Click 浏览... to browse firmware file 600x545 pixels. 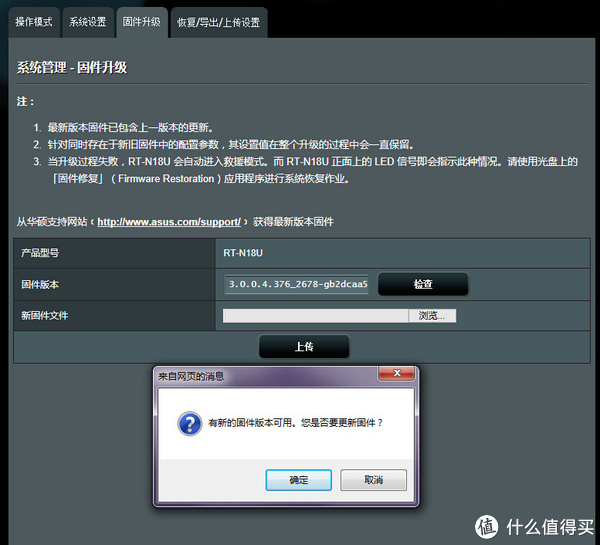[432, 315]
